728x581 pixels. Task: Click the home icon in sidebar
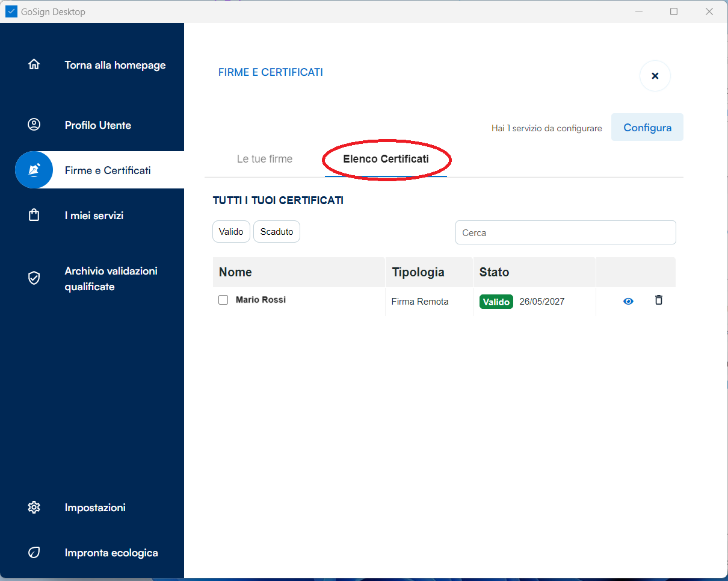coord(34,64)
